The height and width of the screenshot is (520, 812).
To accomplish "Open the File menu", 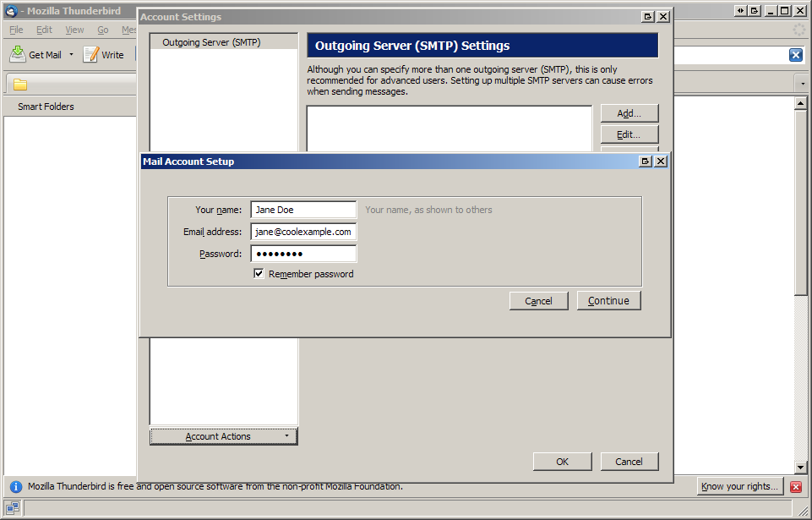I will pos(16,30).
